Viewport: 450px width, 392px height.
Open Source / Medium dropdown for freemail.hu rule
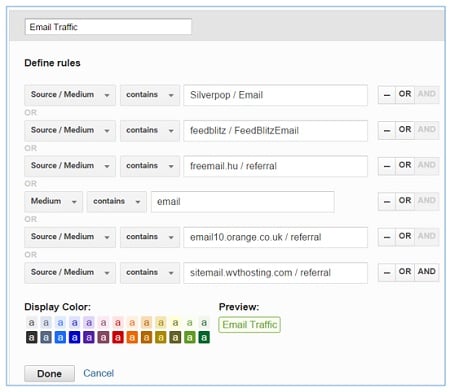click(x=70, y=166)
